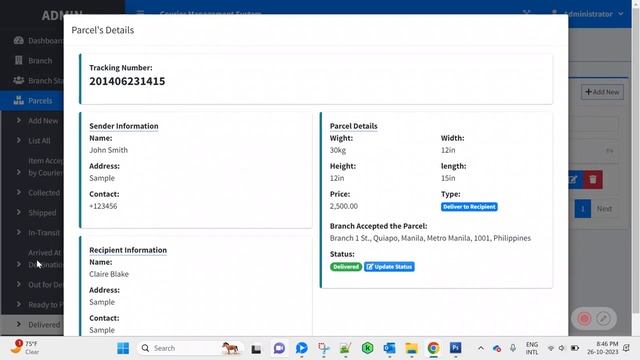
Task: Click the sender contact +123456
Action: point(103,206)
